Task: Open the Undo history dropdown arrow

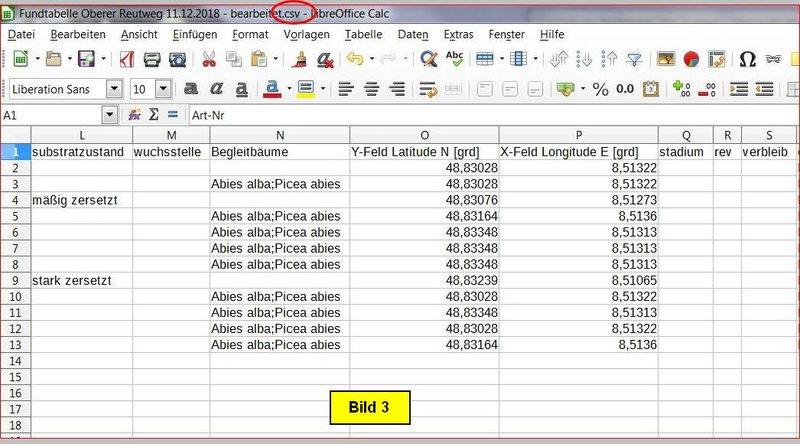Action: coord(371,59)
